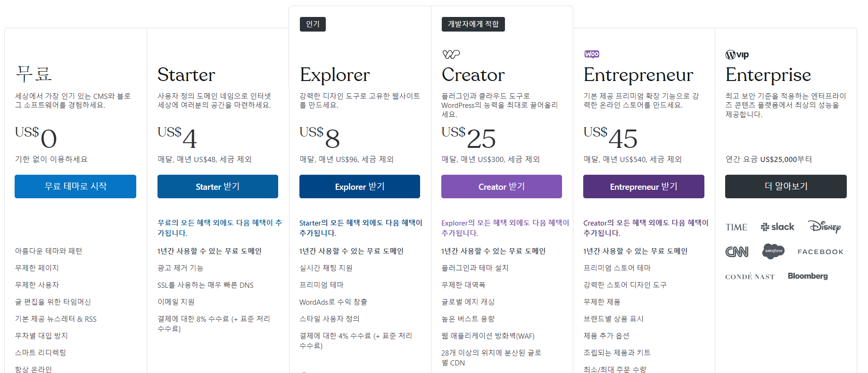Click '기본 제공 뉴스레터 & RSS' feature
The height and width of the screenshot is (373, 868).
pyautogui.click(x=56, y=319)
